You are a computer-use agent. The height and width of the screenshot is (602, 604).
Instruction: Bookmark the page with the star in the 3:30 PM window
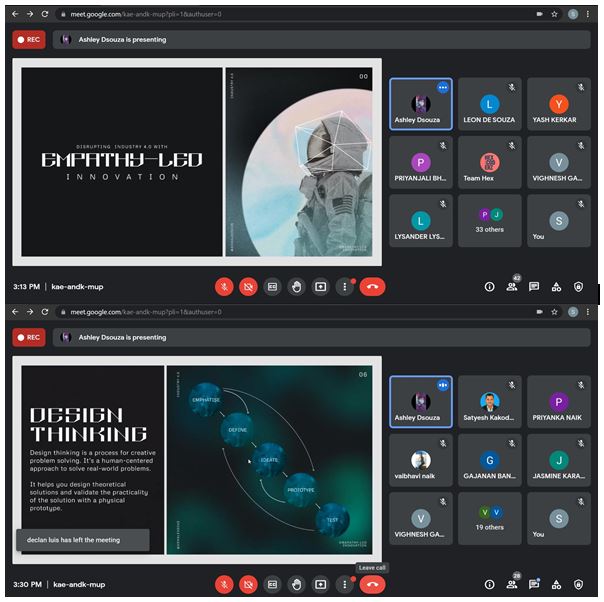[x=554, y=312]
